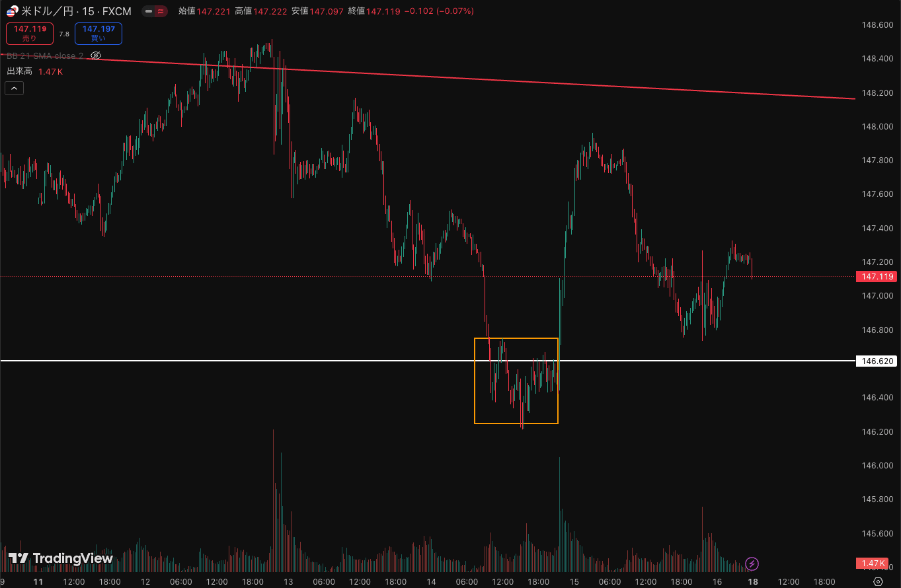This screenshot has height=588, width=901.
Task: Click the 7.8 spread value
Action: 64,34
